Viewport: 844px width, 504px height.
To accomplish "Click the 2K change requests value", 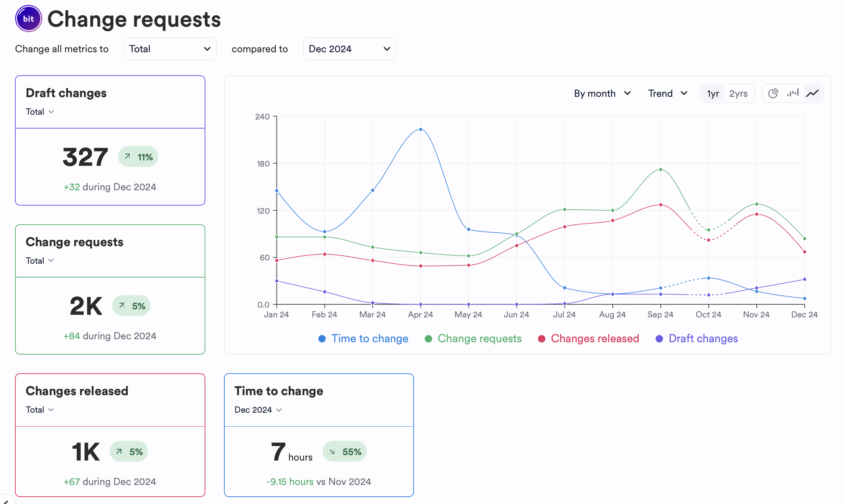I will 86,306.
